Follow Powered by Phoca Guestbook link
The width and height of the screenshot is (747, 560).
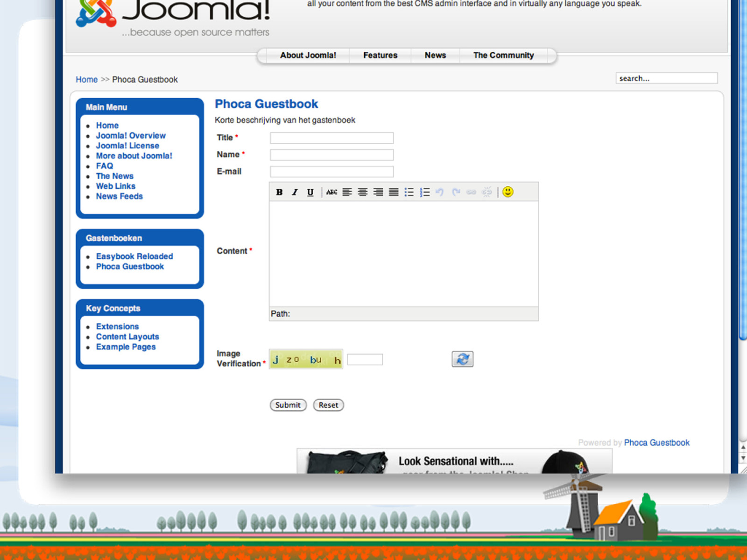point(656,442)
